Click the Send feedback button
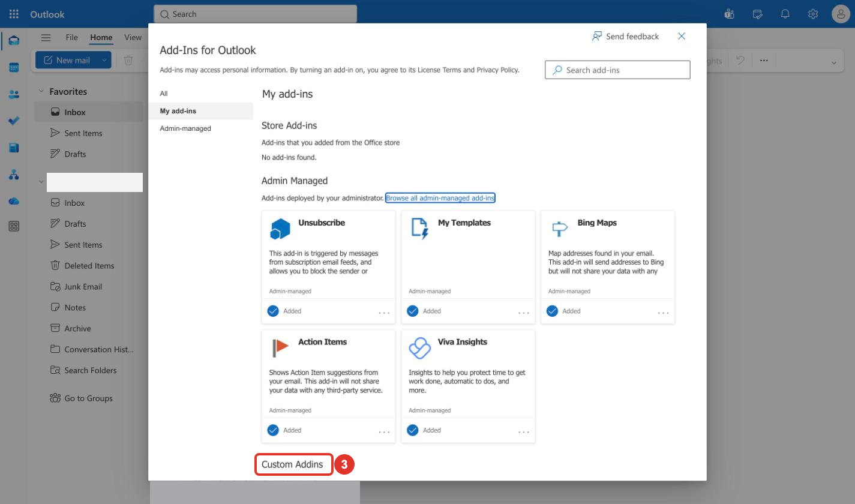The width and height of the screenshot is (855, 504). [625, 37]
